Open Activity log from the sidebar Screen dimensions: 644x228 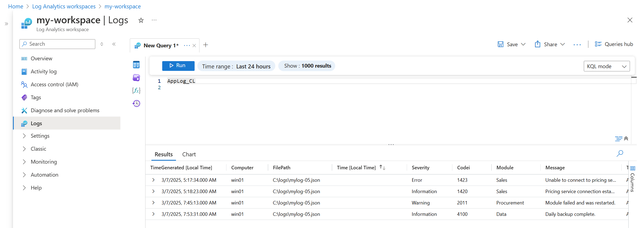(43, 71)
